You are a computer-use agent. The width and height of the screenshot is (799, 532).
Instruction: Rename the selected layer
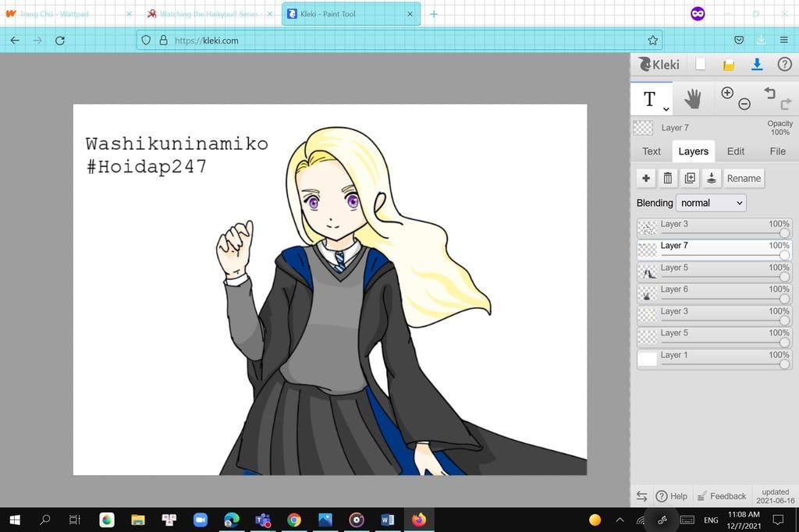(x=744, y=179)
